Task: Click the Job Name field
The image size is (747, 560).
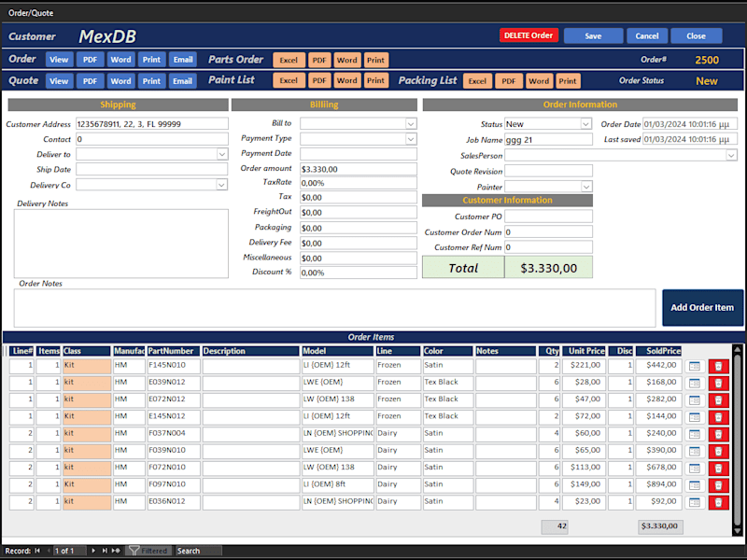Action: click(548, 139)
